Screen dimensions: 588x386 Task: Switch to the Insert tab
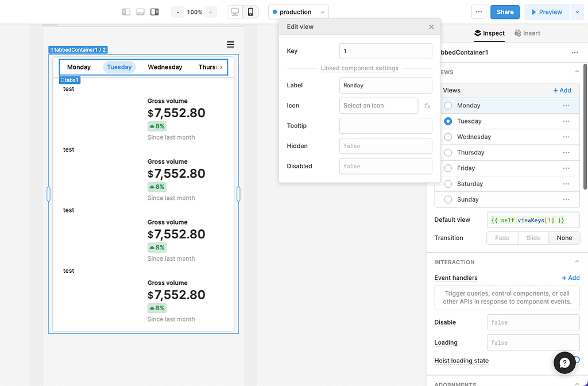527,33
